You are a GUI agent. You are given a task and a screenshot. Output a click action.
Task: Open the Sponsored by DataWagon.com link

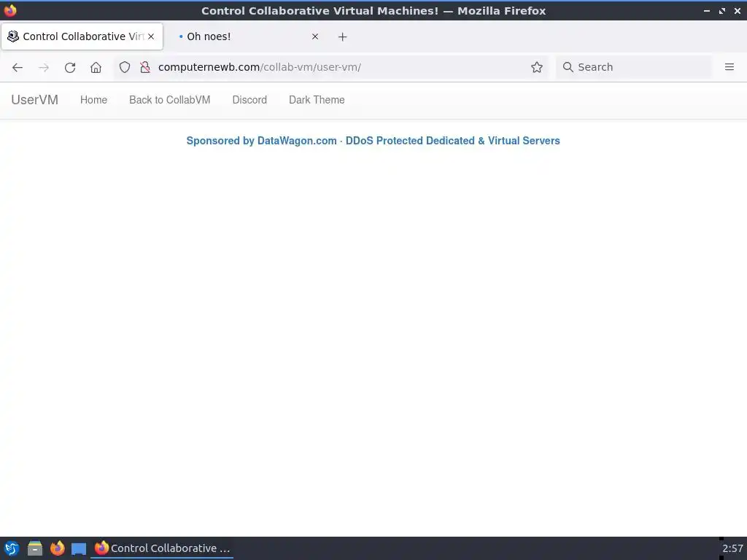click(x=373, y=141)
